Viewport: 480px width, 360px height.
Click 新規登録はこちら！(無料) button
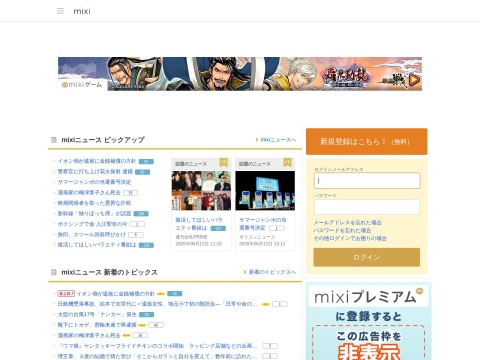click(x=367, y=142)
